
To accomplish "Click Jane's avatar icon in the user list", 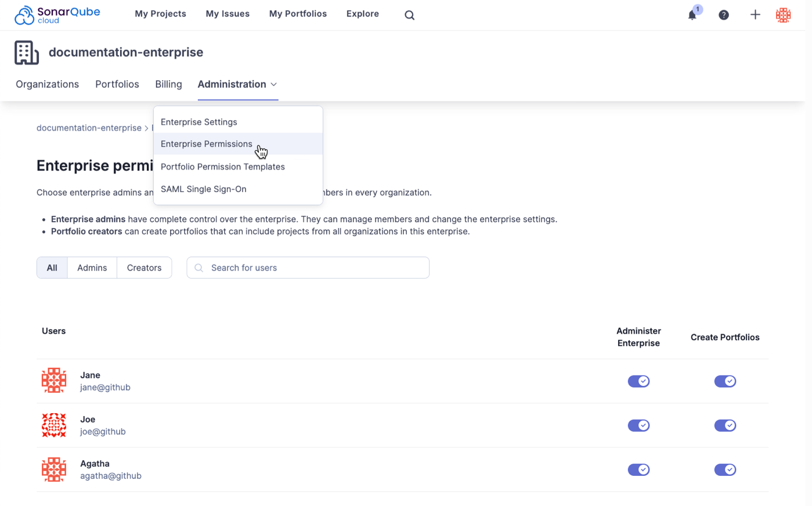I will 54,381.
